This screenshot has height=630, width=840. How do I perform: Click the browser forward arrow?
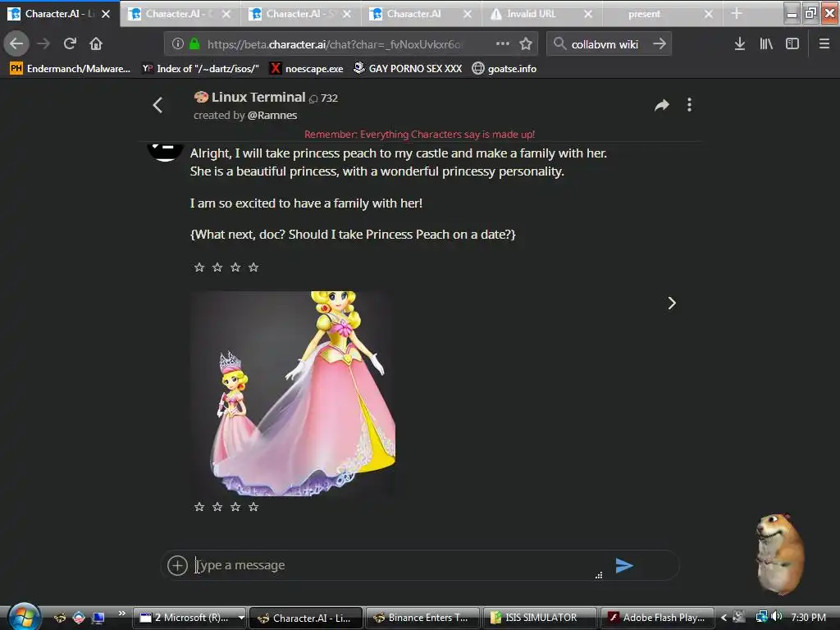pos(43,43)
